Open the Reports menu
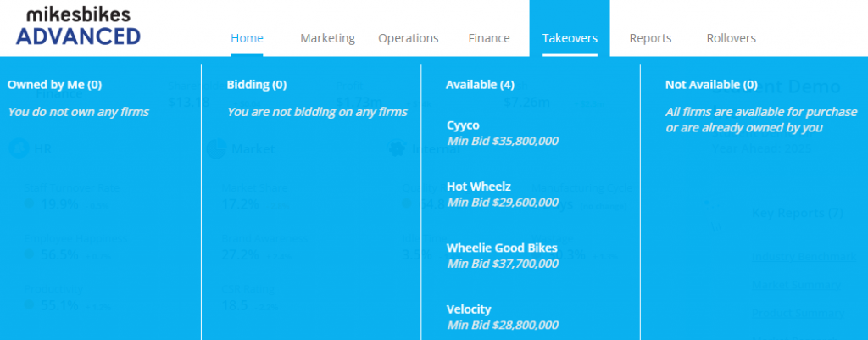 [x=650, y=38]
